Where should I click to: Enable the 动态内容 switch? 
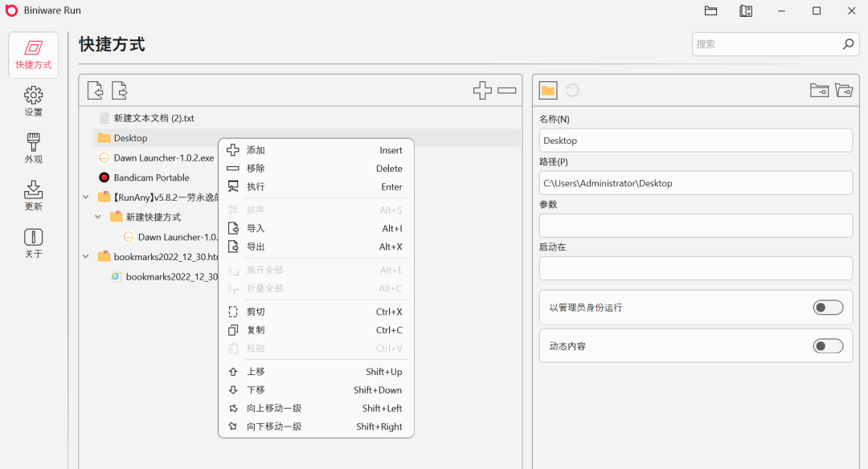828,346
